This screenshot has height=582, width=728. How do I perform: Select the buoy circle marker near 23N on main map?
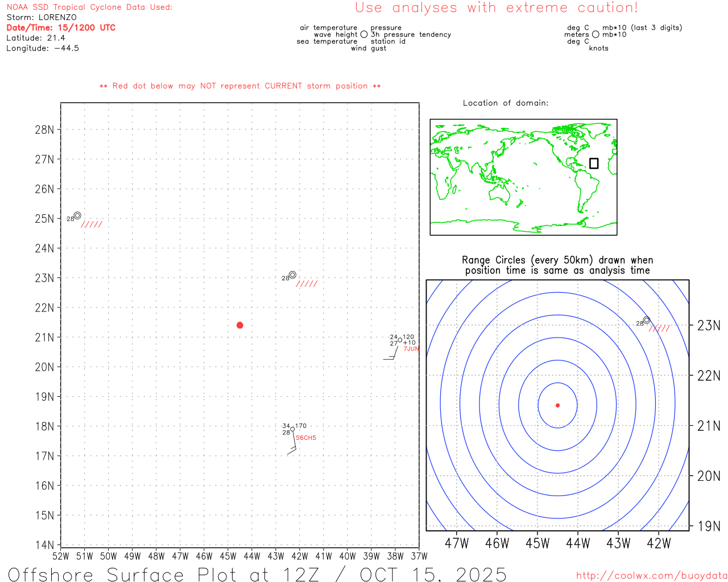point(292,275)
